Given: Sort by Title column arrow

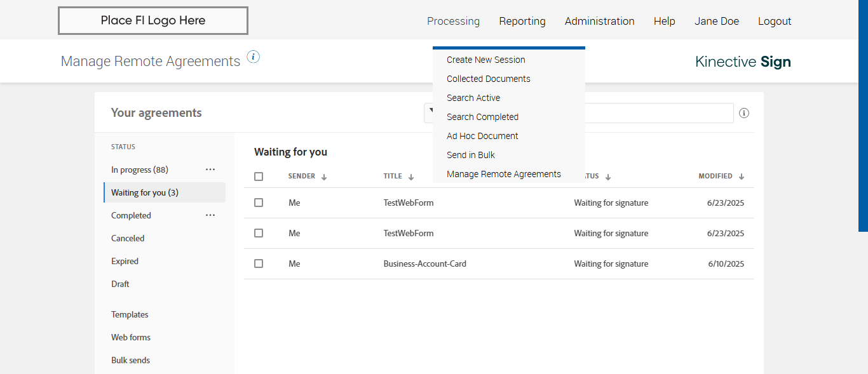Looking at the screenshot, I should [x=411, y=177].
